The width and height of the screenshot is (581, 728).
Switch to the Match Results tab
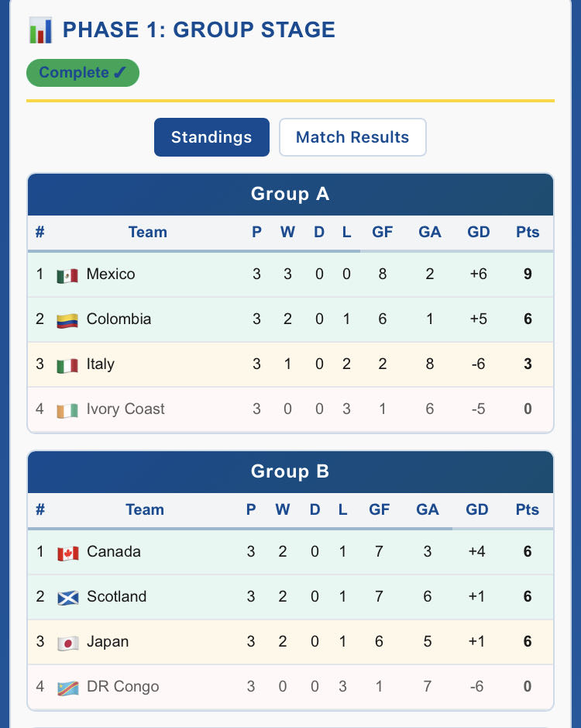tap(352, 137)
